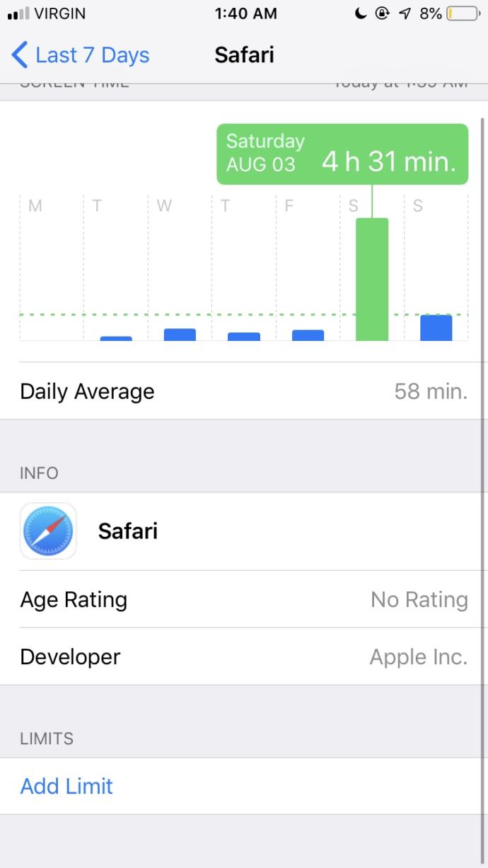Tap the location arrow status icon
Screen dimensions: 488x868
[405, 13]
